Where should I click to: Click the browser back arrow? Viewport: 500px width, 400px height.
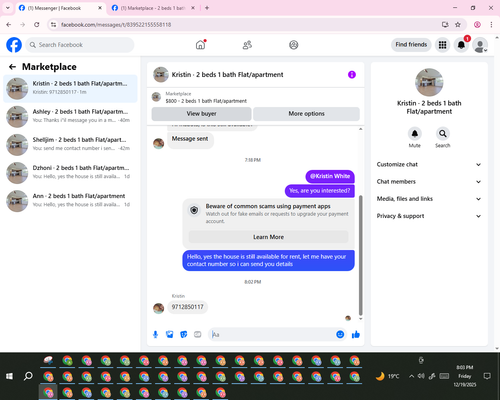click(x=9, y=25)
